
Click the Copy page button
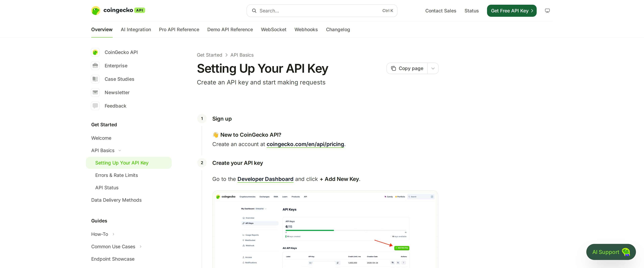tap(407, 69)
